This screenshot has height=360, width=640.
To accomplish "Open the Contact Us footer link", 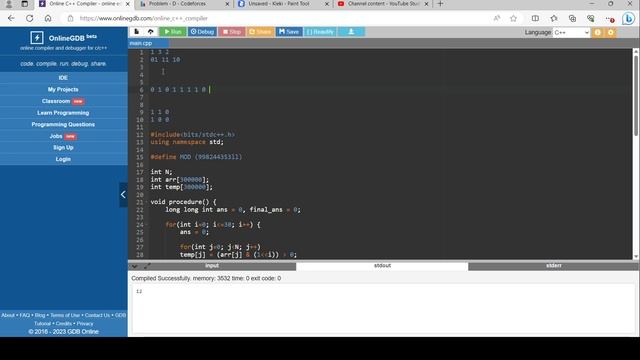I will coord(97,315).
